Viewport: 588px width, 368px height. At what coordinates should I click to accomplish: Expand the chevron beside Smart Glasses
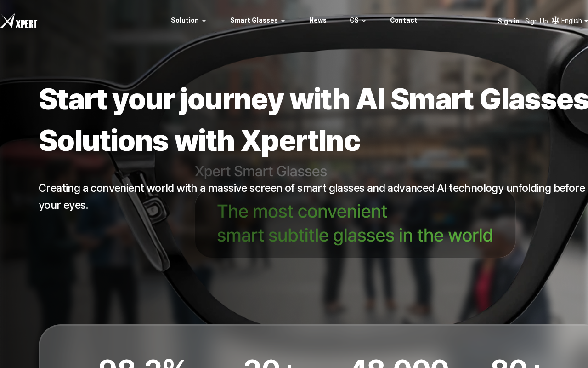(x=283, y=21)
